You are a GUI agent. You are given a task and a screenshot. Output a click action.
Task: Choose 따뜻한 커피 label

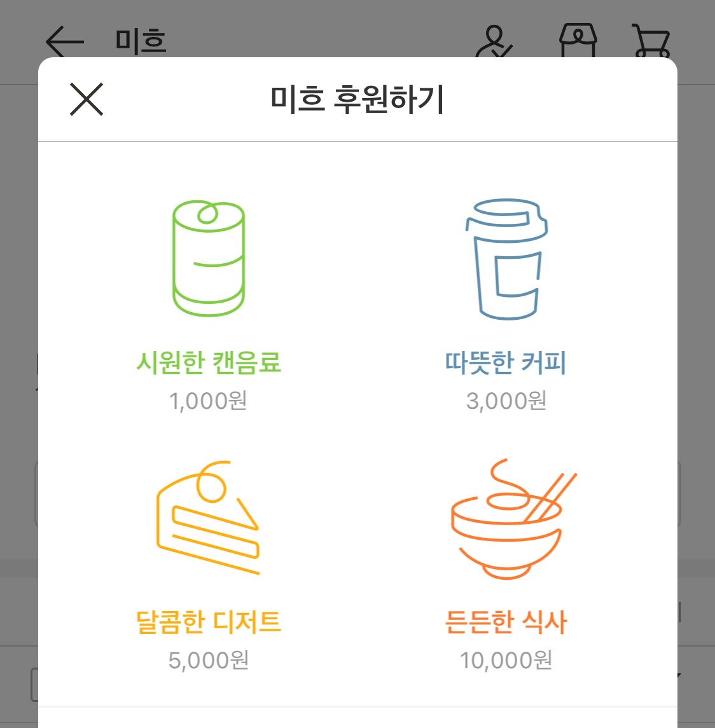506,362
